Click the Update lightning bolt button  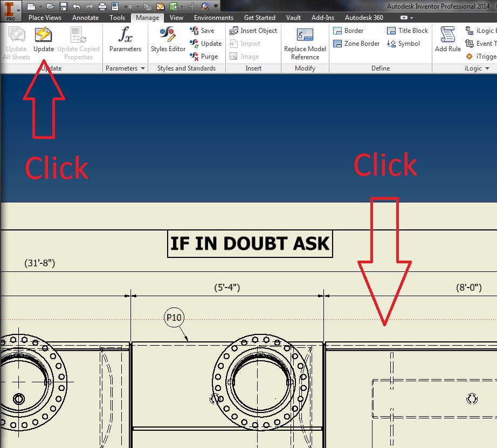(44, 40)
